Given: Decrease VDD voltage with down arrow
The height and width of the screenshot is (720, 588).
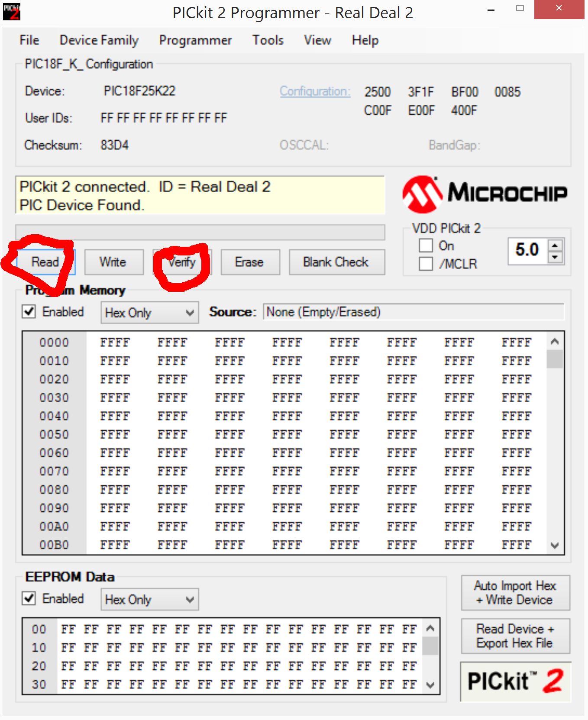Looking at the screenshot, I should [555, 257].
